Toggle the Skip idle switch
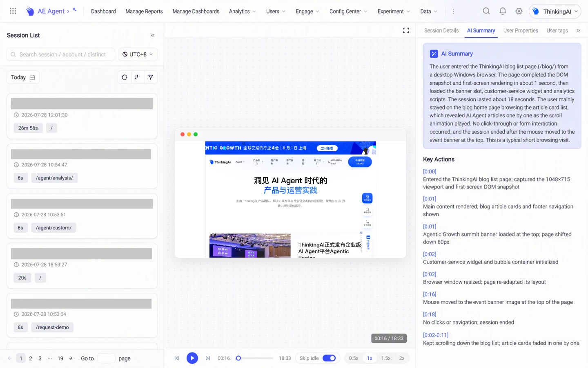 coord(329,358)
